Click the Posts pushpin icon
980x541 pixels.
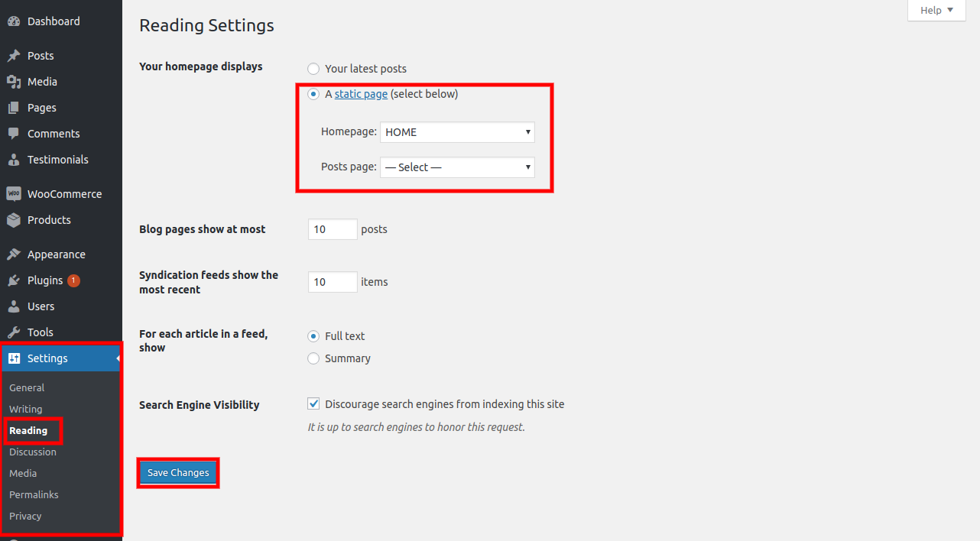14,56
